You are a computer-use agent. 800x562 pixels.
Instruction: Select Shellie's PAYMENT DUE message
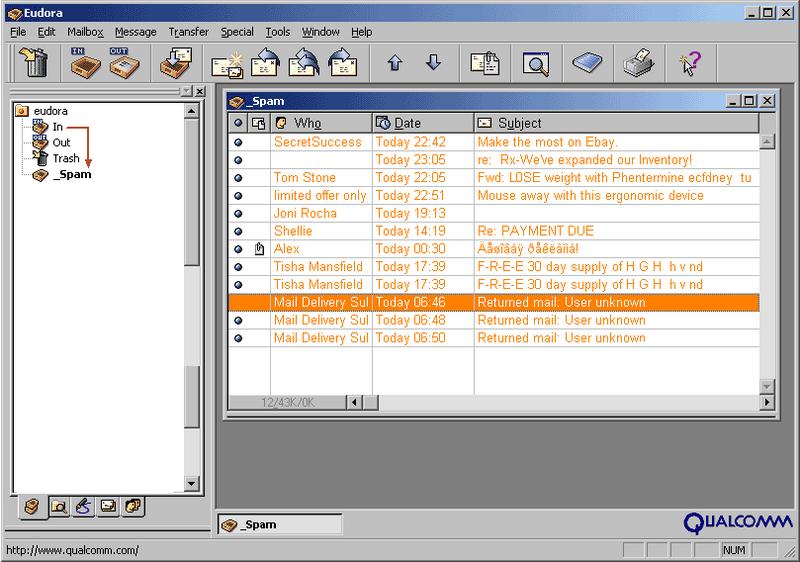tap(494, 231)
